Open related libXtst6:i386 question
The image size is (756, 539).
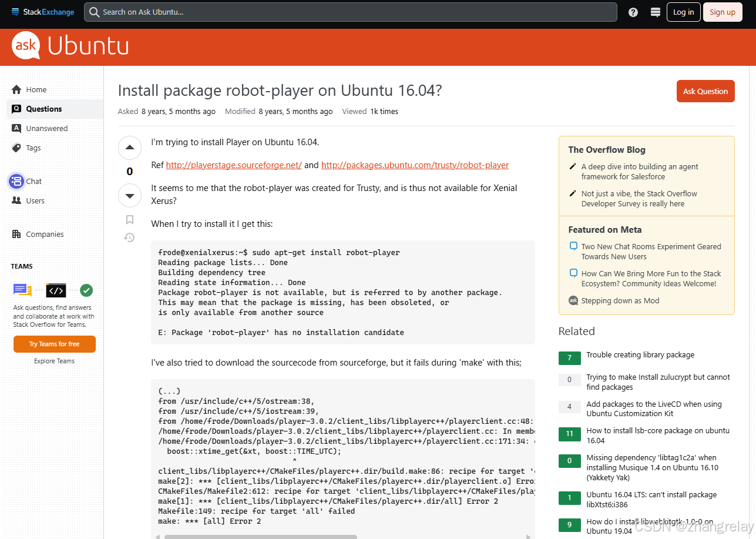[x=651, y=500]
